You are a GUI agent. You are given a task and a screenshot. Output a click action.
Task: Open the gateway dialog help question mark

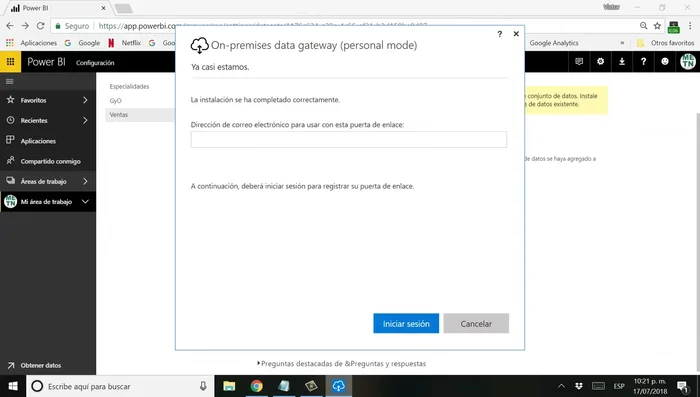point(500,34)
